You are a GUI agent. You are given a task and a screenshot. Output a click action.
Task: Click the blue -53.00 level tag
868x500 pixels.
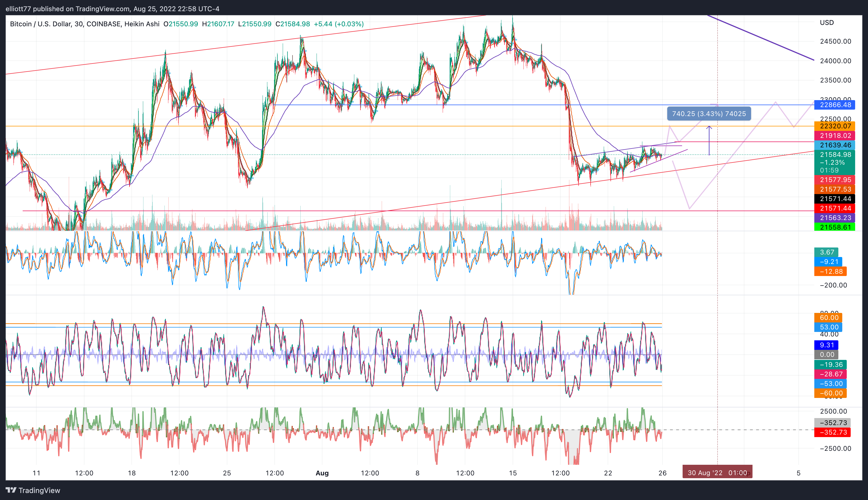pyautogui.click(x=830, y=384)
